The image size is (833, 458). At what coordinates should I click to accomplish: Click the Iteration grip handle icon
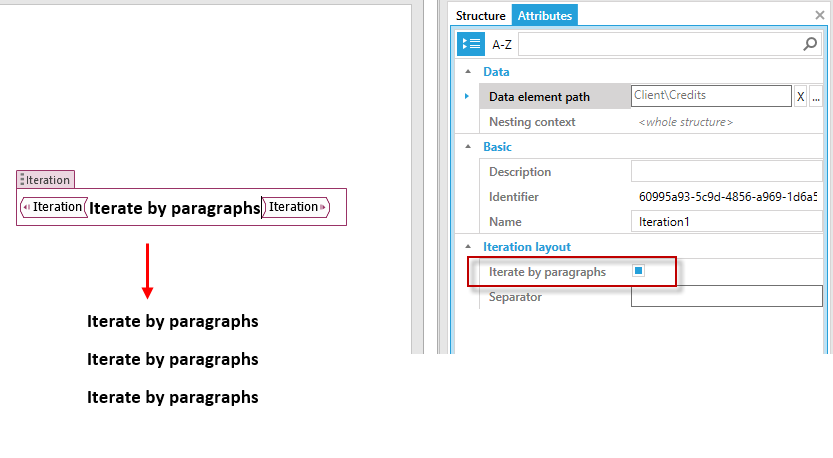click(x=22, y=180)
